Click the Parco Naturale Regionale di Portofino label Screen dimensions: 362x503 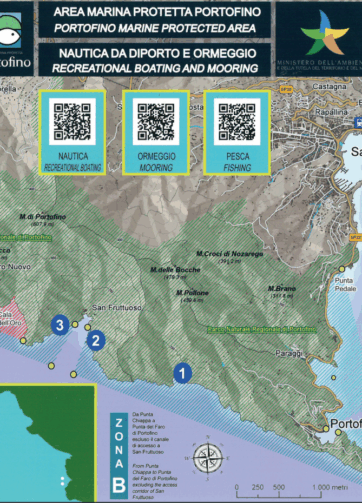tap(262, 329)
